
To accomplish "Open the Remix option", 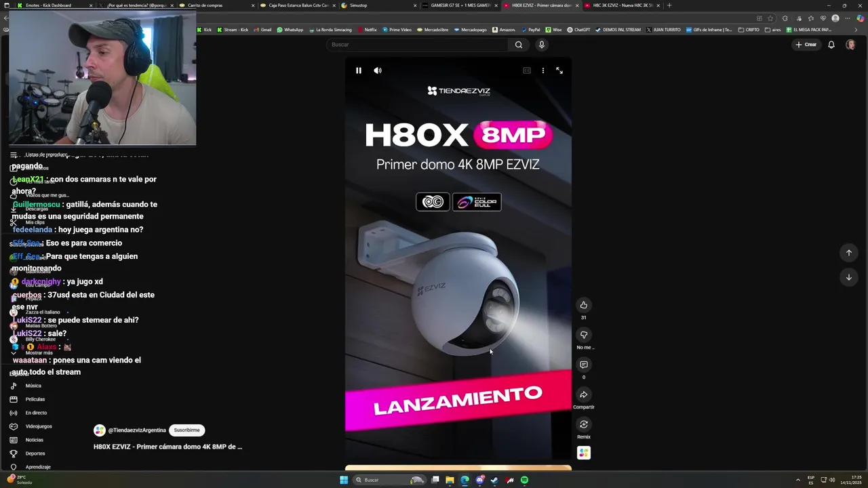I will point(583,424).
